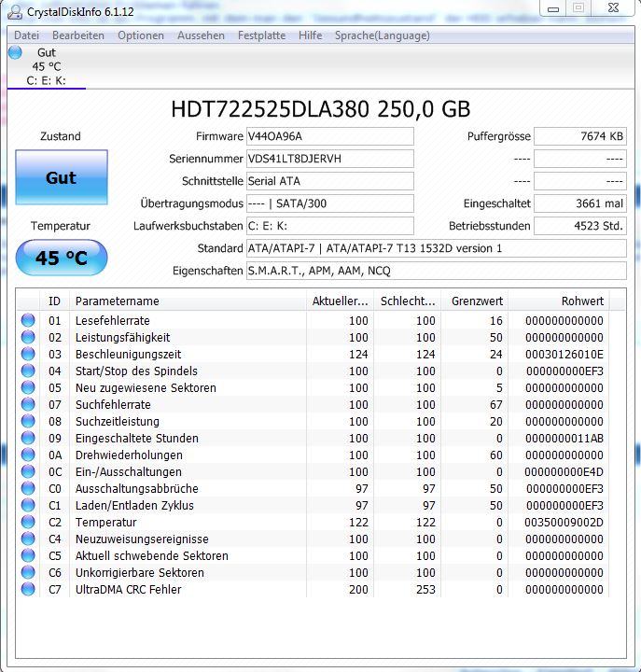The width and height of the screenshot is (641, 672).
Task: Click threshold value 67 in Suchfehlerrate row
Action: 496,404
